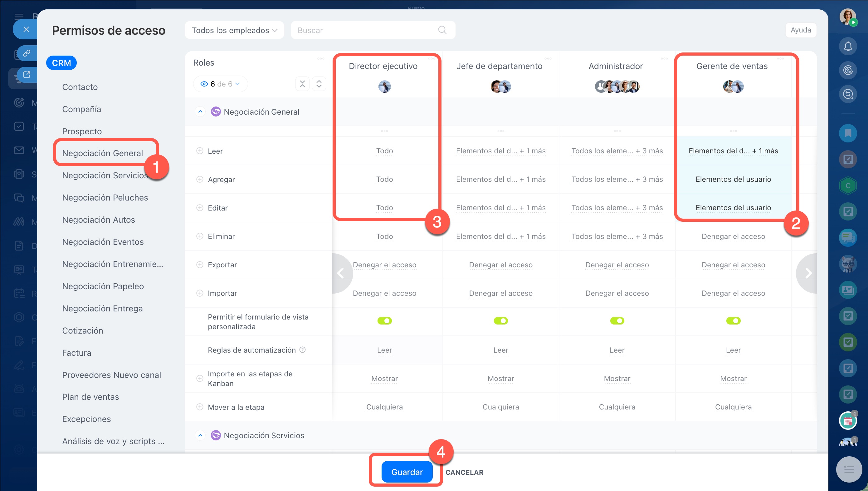This screenshot has height=491, width=868.
Task: Expand the Leer permission row
Action: 200,151
